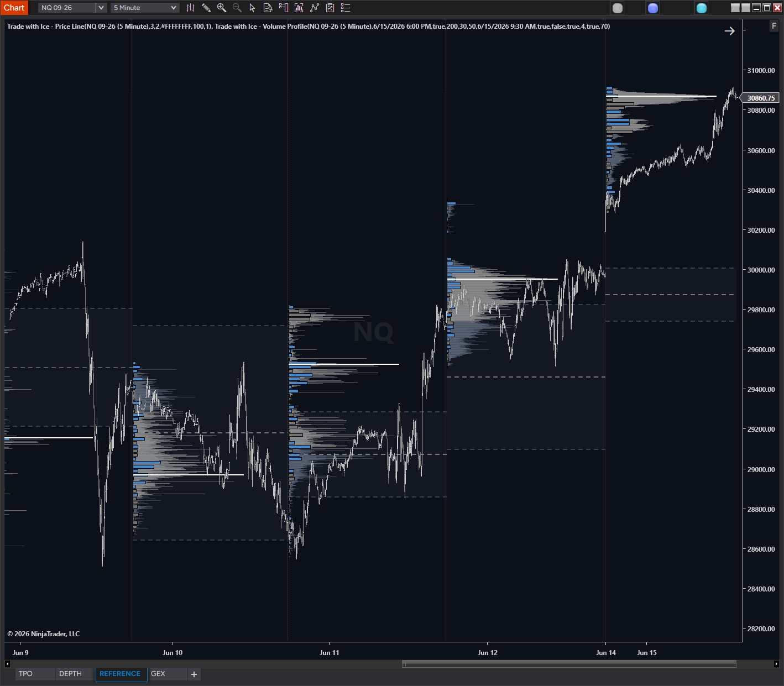
Task: Click the gray link button
Action: pyautogui.click(x=618, y=8)
